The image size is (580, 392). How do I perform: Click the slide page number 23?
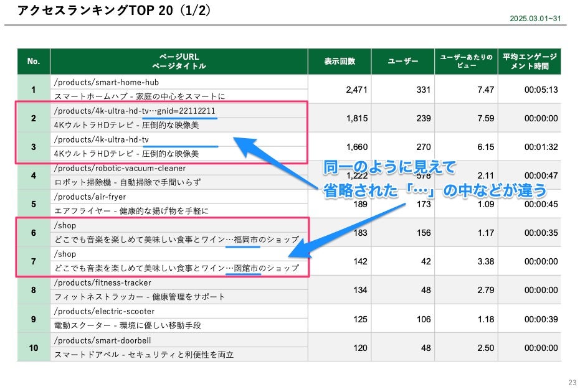572,383
